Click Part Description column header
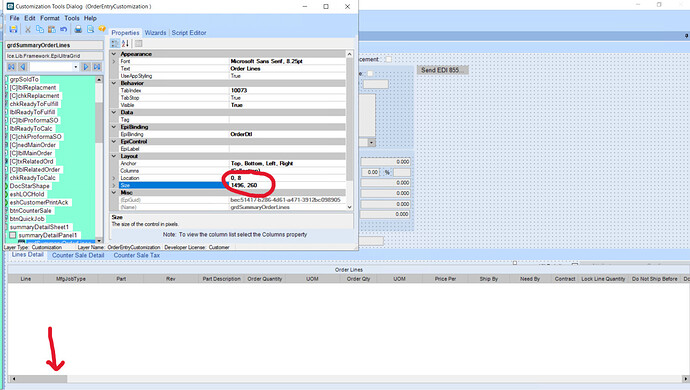The image size is (690, 390). (x=221, y=279)
